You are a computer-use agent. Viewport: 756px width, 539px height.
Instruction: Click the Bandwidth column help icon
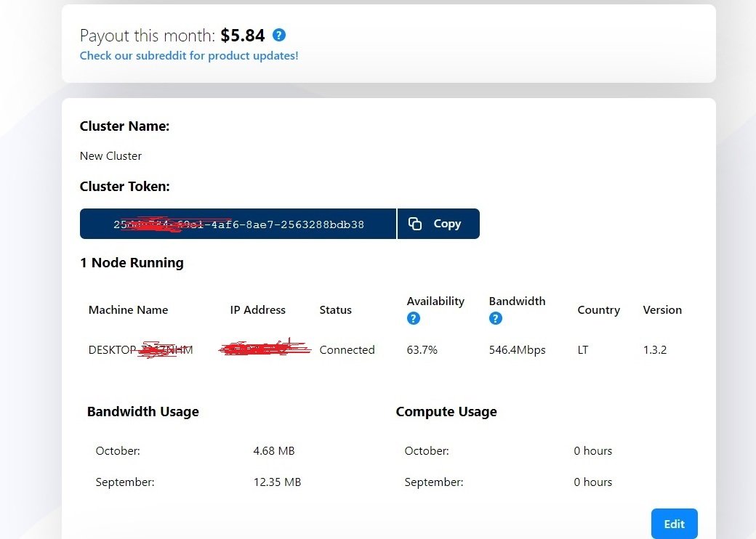pos(495,318)
